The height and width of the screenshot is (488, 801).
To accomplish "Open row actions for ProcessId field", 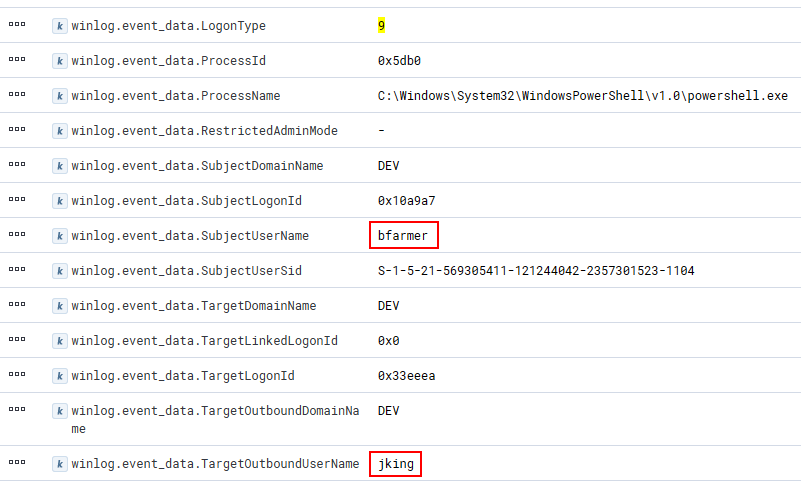I will click(x=16, y=60).
